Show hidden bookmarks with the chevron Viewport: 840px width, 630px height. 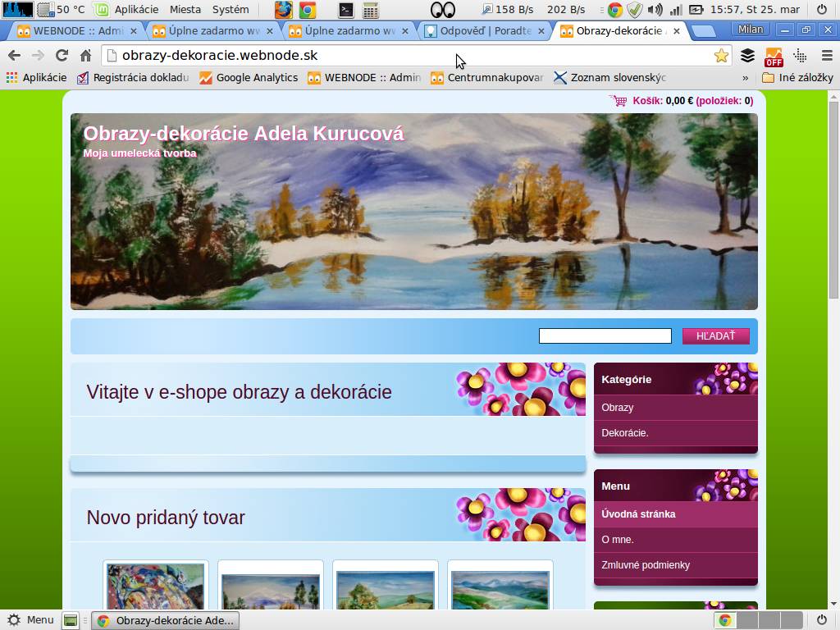coord(745,78)
